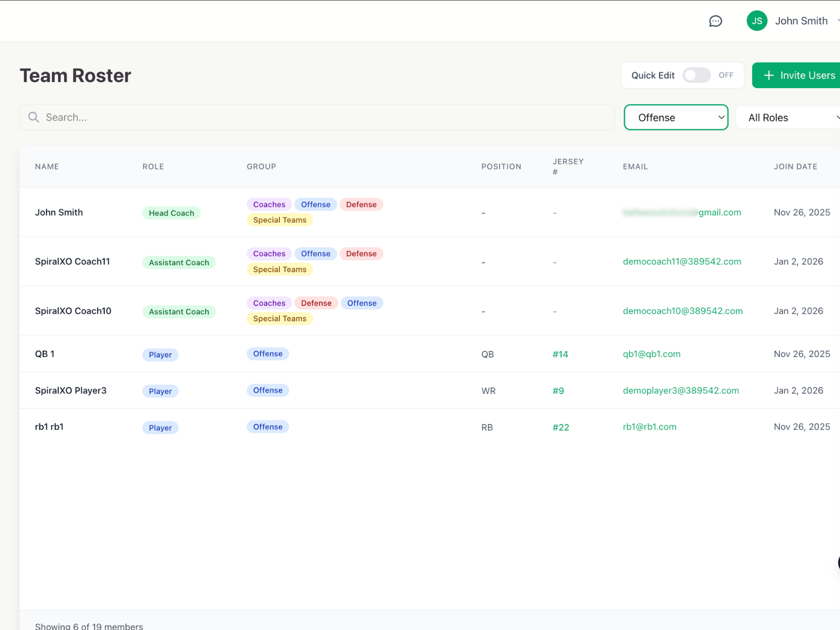
Task: Click John Smith's gmail address
Action: (x=682, y=212)
